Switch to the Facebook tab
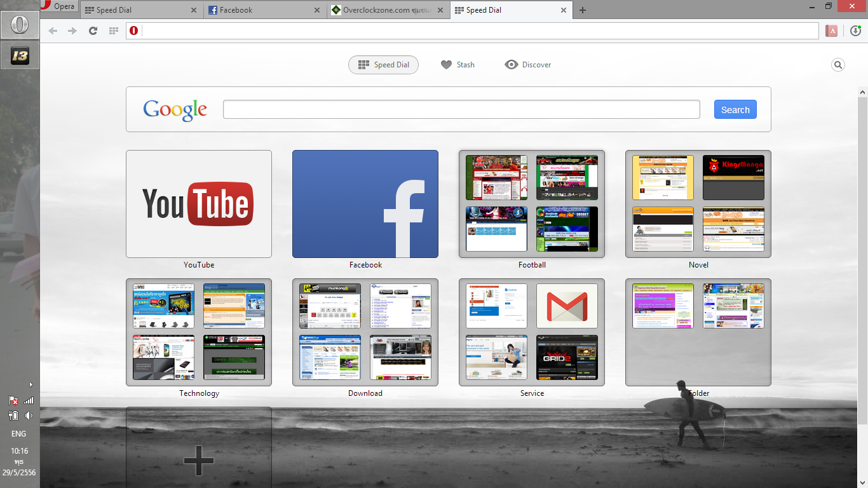The image size is (868, 488). pos(264,10)
